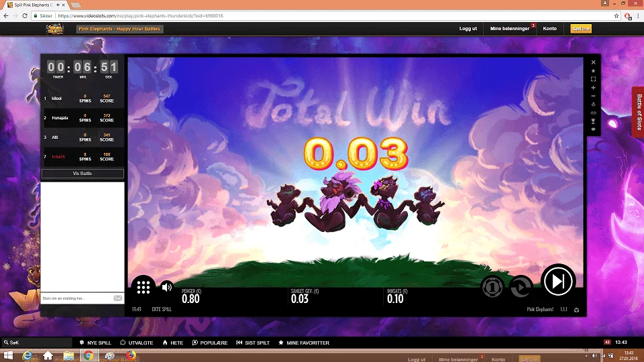Open the Konto page
The image size is (644, 362).
[x=549, y=29]
